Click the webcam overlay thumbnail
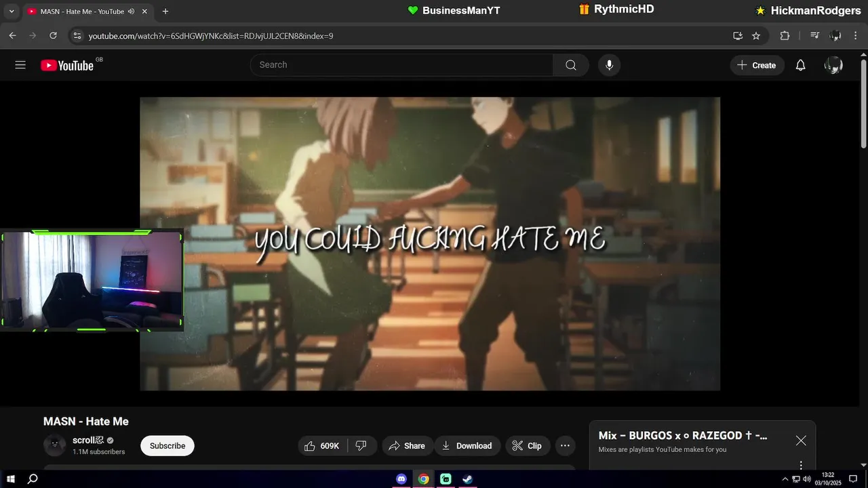868x488 pixels. pyautogui.click(x=92, y=281)
